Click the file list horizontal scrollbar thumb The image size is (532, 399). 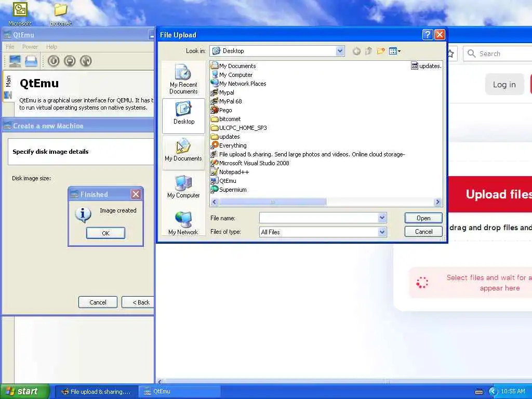tap(272, 202)
